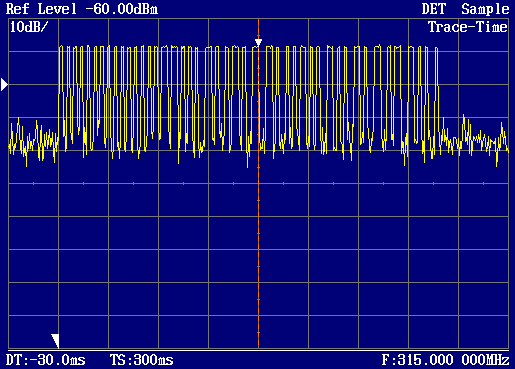Select the DT:-30.0ms delay time readout

tap(46, 360)
